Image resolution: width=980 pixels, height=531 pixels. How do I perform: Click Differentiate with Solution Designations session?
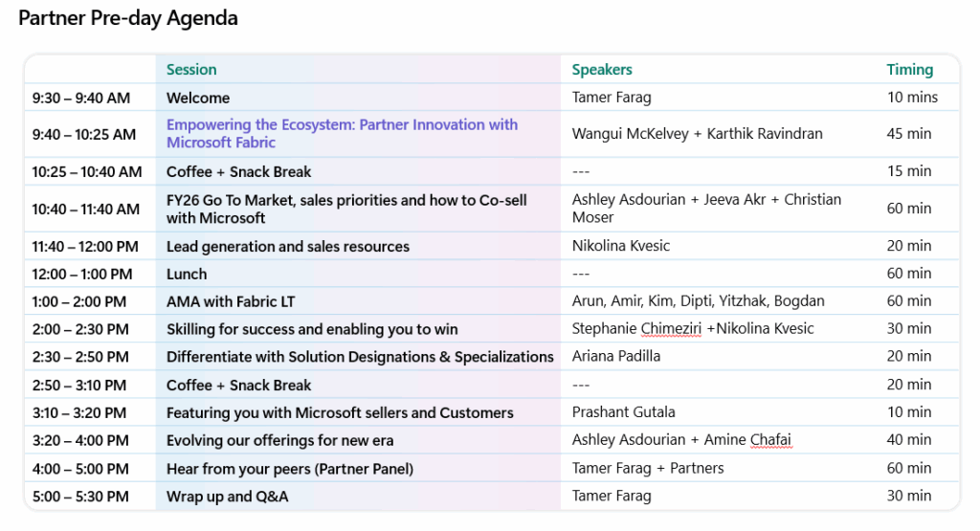point(360,357)
